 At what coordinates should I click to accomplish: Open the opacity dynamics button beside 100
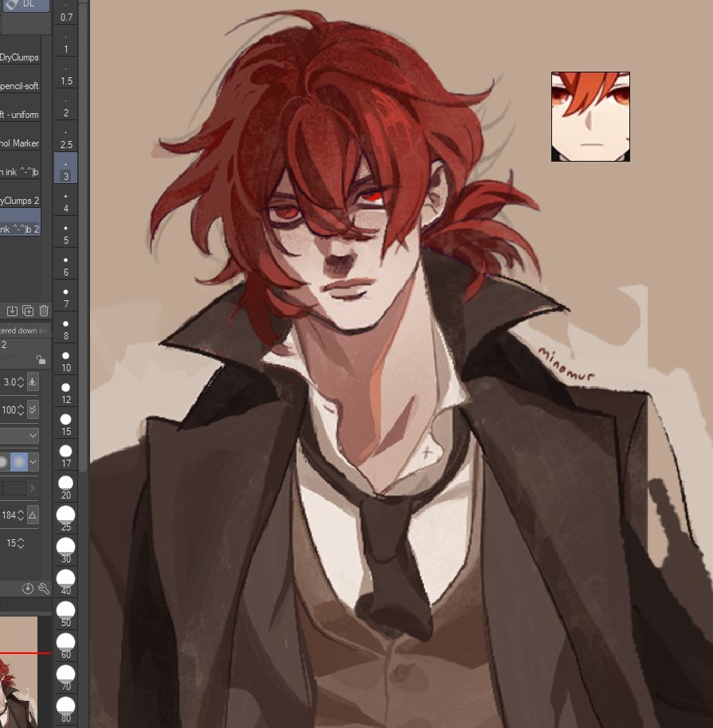click(x=33, y=409)
